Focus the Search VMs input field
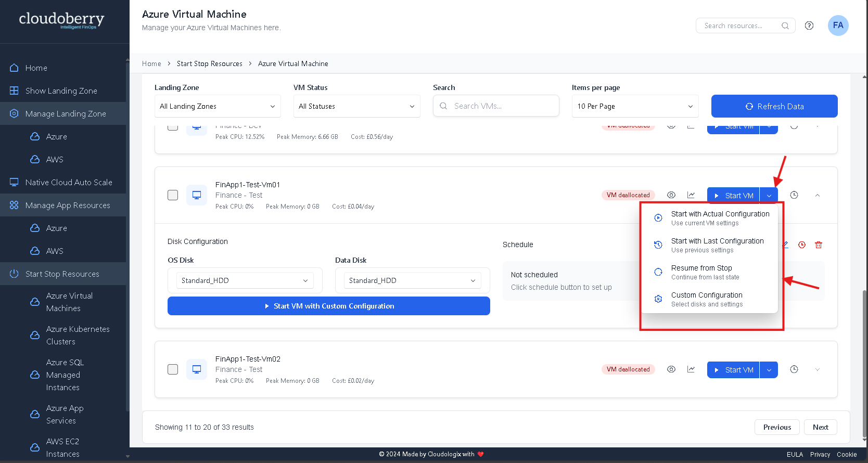868x463 pixels. (496, 106)
